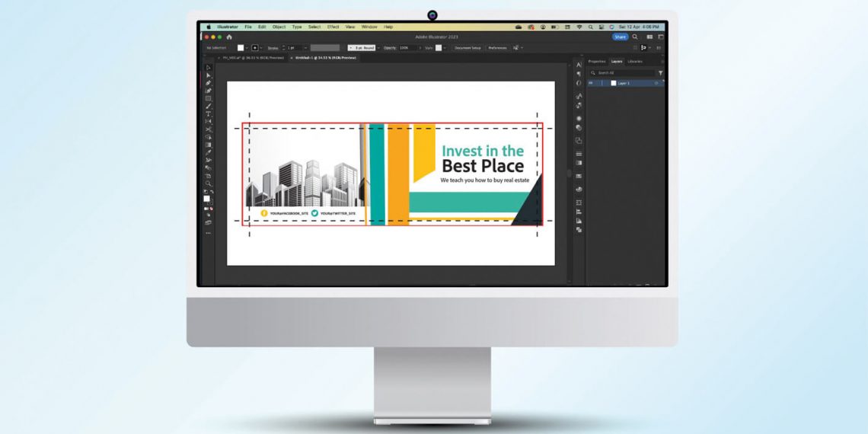Image resolution: width=868 pixels, height=434 pixels.
Task: Open the OpenType panel icon
Action: pyautogui.click(x=579, y=83)
